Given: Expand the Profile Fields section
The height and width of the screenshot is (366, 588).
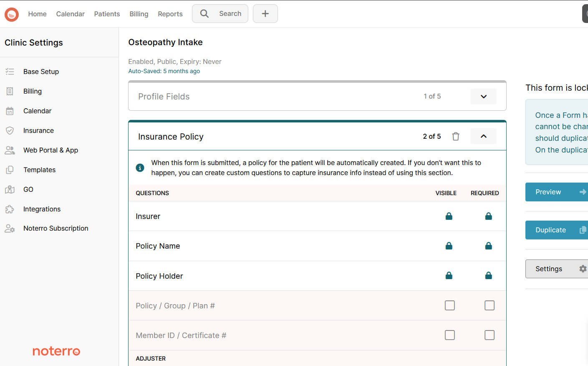Looking at the screenshot, I should coord(483,97).
